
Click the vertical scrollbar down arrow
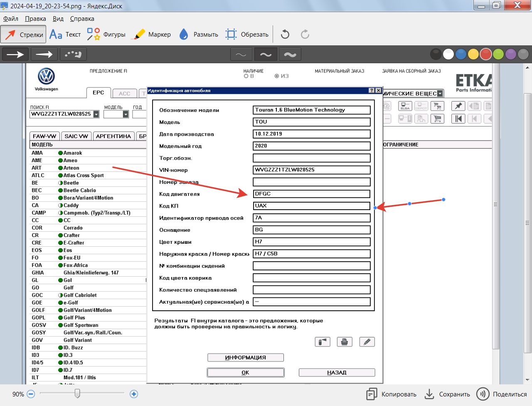tap(527, 380)
